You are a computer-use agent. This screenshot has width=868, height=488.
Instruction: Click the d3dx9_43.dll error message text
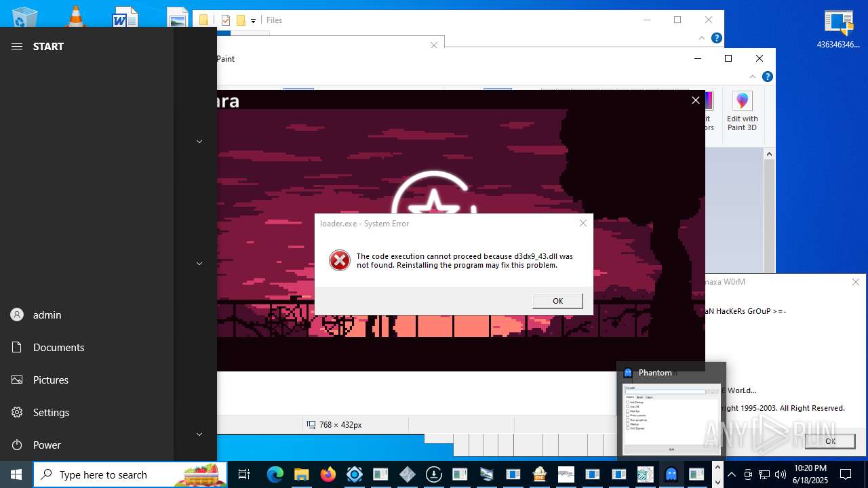tap(465, 261)
